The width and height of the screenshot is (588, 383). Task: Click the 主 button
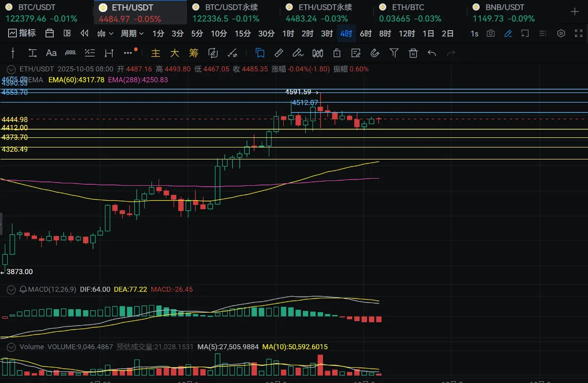pos(155,53)
